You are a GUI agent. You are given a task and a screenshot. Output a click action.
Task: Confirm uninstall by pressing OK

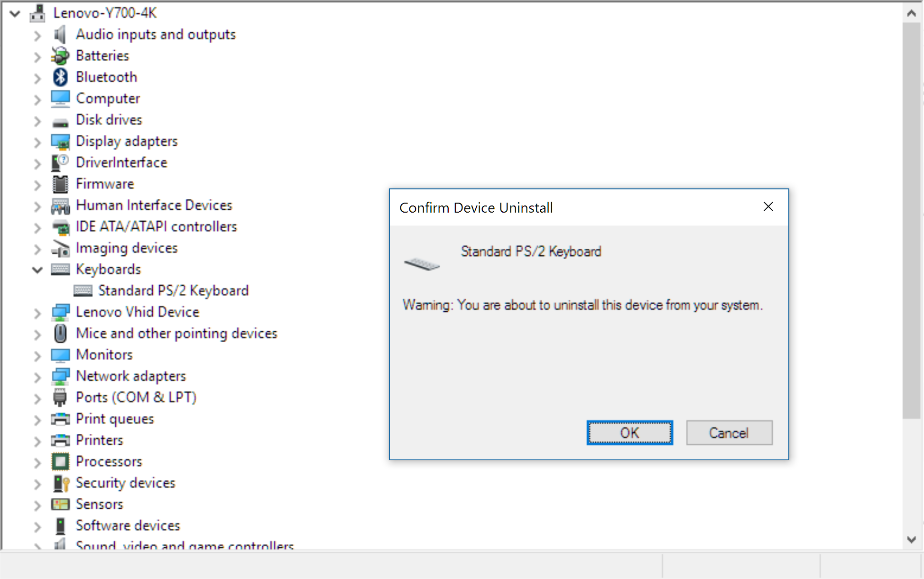click(629, 433)
